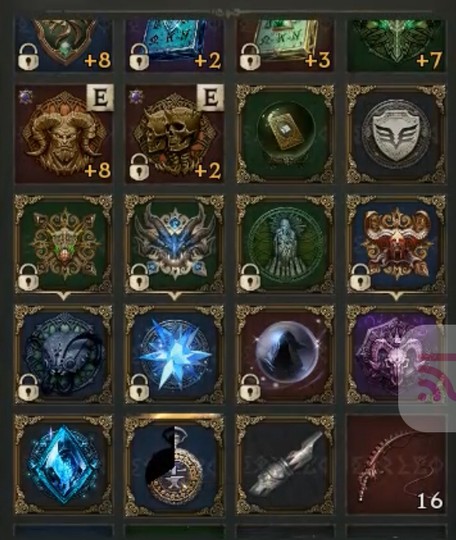Expand arrow beneath the red demon mask slot
This screenshot has height=540, width=456.
[x=396, y=296]
